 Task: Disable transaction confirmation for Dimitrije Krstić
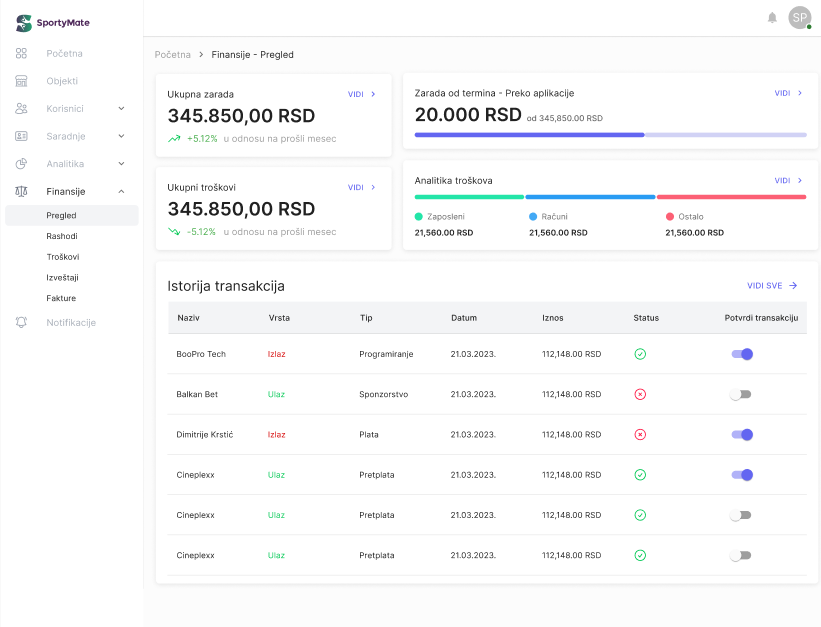tap(741, 434)
